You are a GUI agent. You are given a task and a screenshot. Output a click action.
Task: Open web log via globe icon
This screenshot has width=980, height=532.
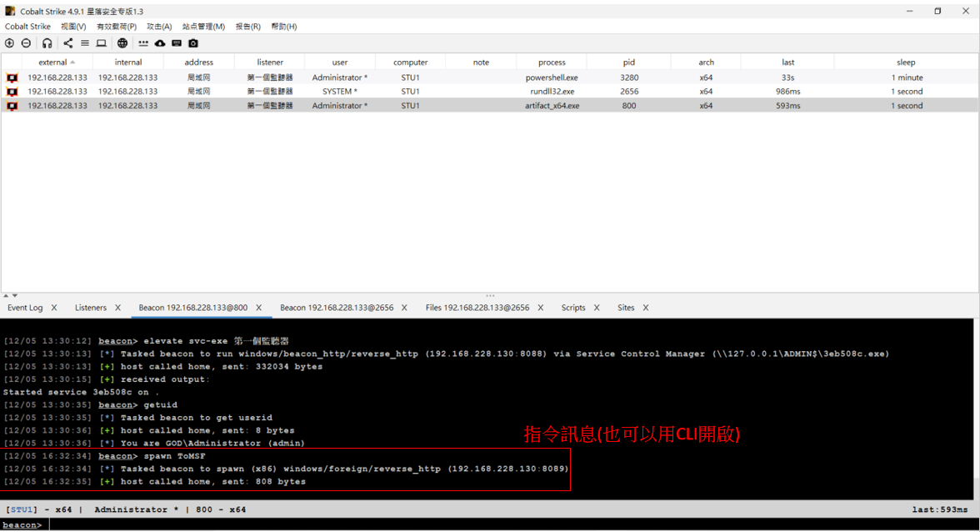(122, 43)
